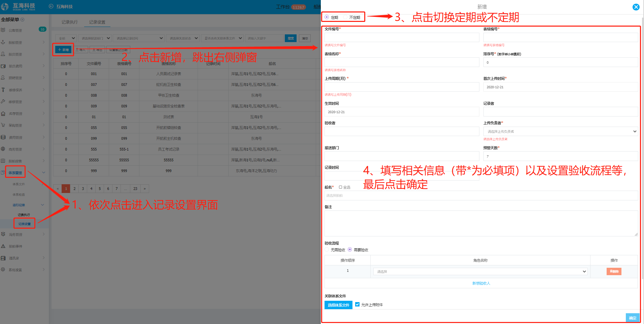This screenshot has width=644, height=324.
Task: Click the warning triangle icon beside 船舶事件
Action: click(x=3, y=246)
